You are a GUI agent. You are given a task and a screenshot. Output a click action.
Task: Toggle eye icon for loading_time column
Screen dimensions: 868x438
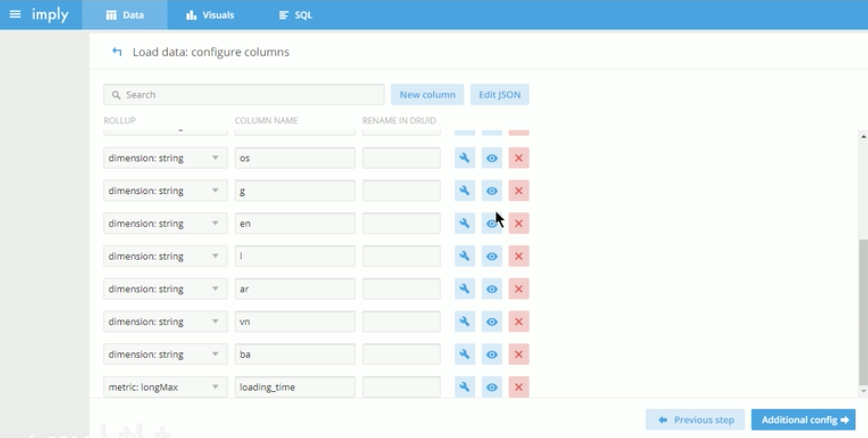pos(492,387)
